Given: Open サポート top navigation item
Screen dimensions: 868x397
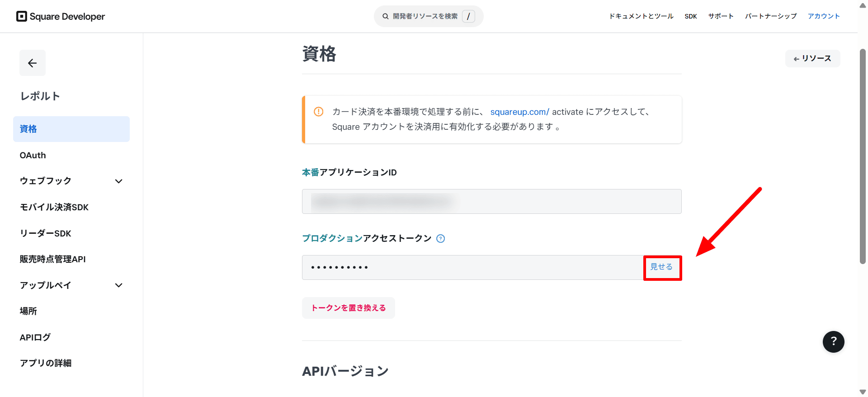Looking at the screenshot, I should [721, 16].
